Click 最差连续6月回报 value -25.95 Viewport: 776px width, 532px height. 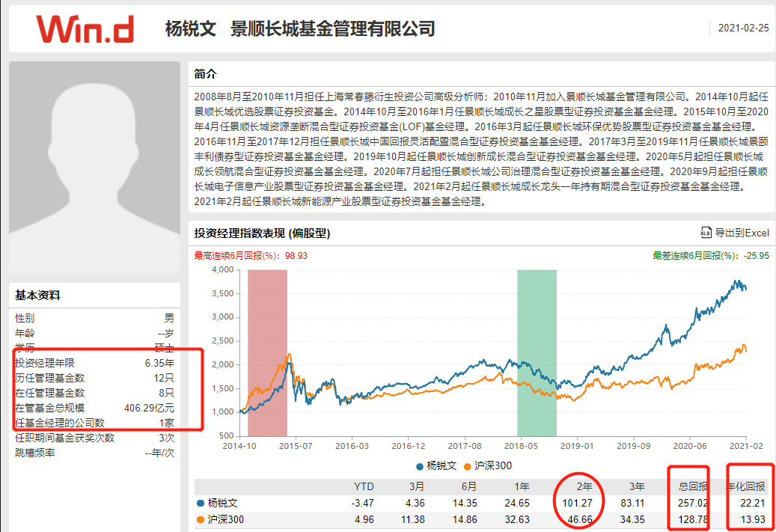pyautogui.click(x=755, y=256)
